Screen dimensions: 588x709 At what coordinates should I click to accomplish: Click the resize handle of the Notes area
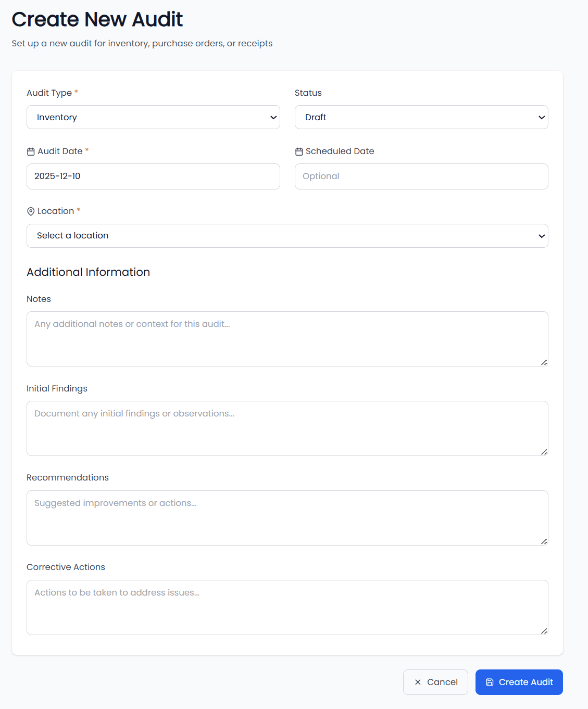point(544,362)
